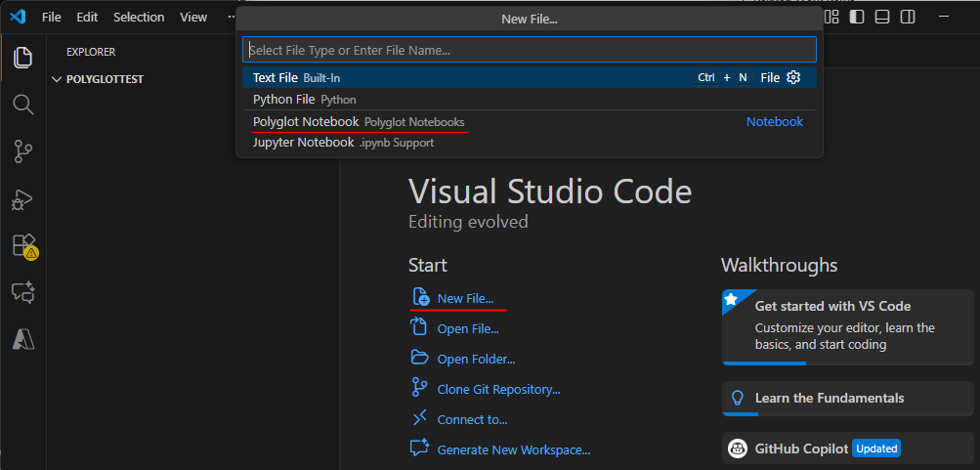Open the overflow menu with three dots
Image resolution: width=980 pixels, height=470 pixels.
pyautogui.click(x=232, y=17)
